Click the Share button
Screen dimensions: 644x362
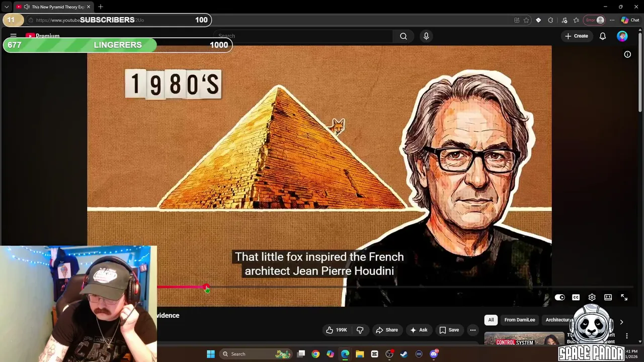click(x=387, y=330)
